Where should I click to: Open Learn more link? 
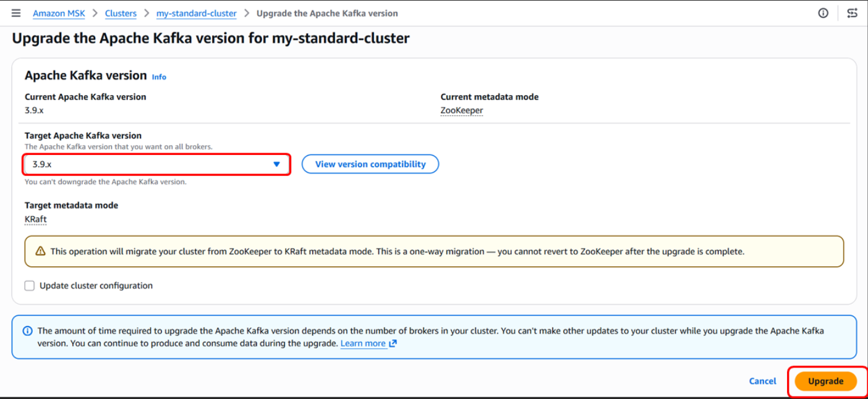coord(363,343)
